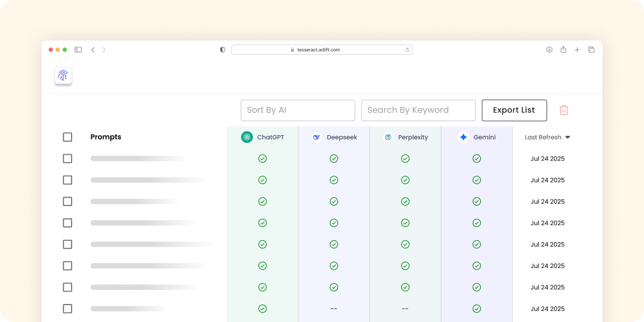Viewport: 644px width, 322px height.
Task: Click the Perplexity column label
Action: [413, 137]
